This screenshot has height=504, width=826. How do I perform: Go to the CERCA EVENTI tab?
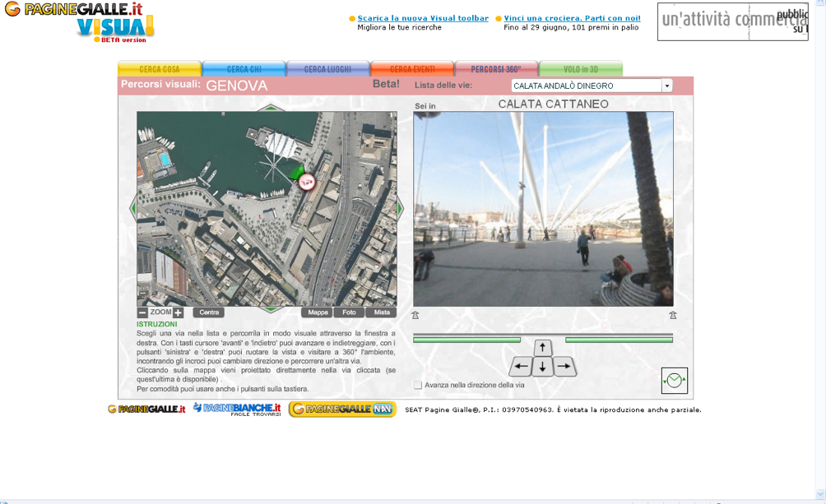point(412,69)
